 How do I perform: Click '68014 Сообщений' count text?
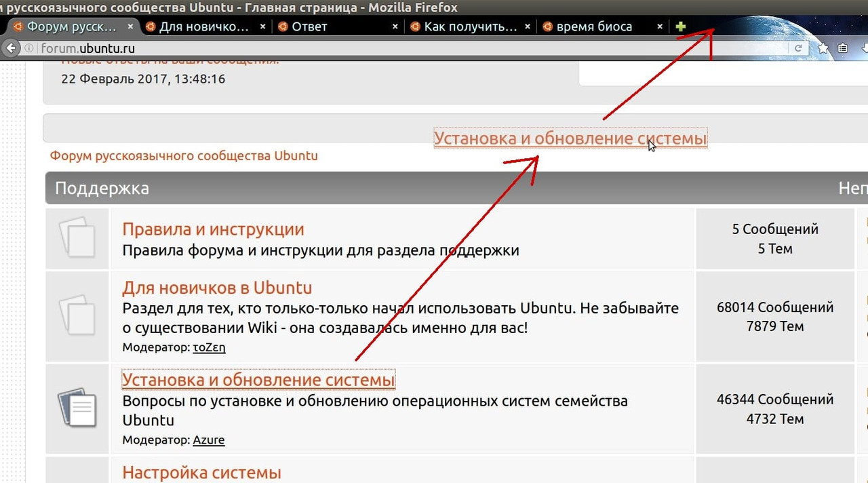tap(775, 307)
